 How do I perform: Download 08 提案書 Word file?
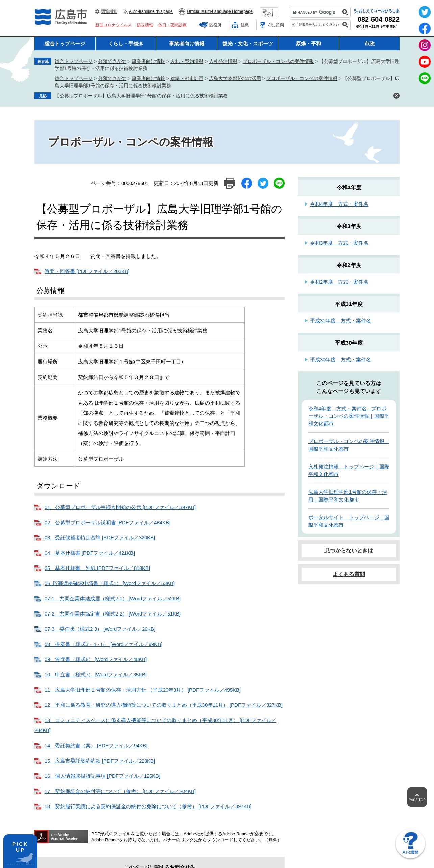click(103, 644)
